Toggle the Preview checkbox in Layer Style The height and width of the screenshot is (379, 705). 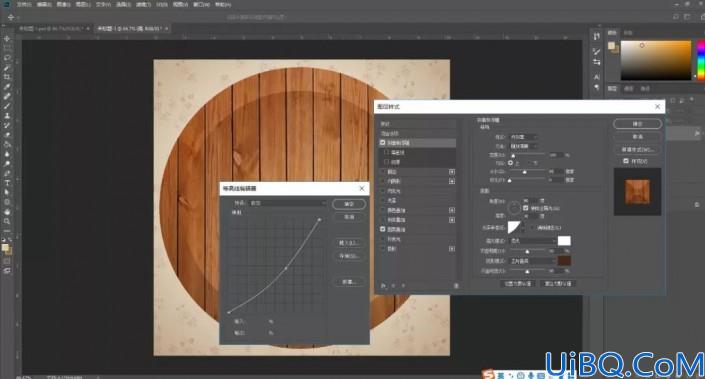626,161
